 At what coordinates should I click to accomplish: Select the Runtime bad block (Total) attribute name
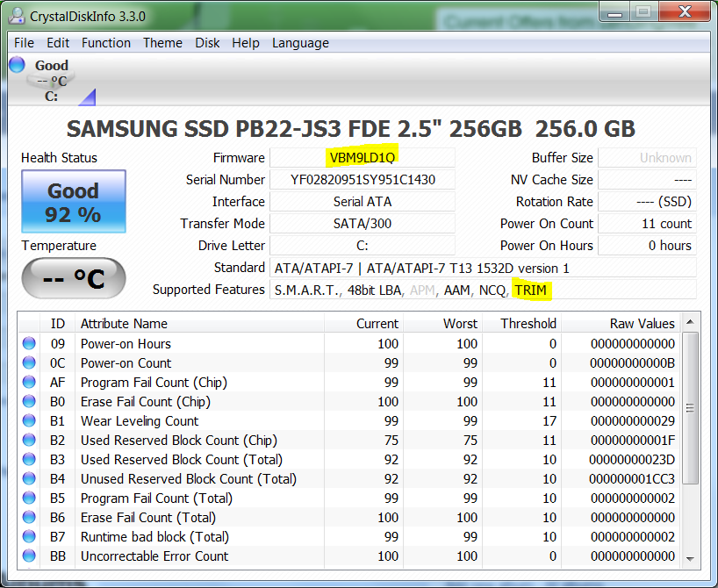[x=154, y=537]
